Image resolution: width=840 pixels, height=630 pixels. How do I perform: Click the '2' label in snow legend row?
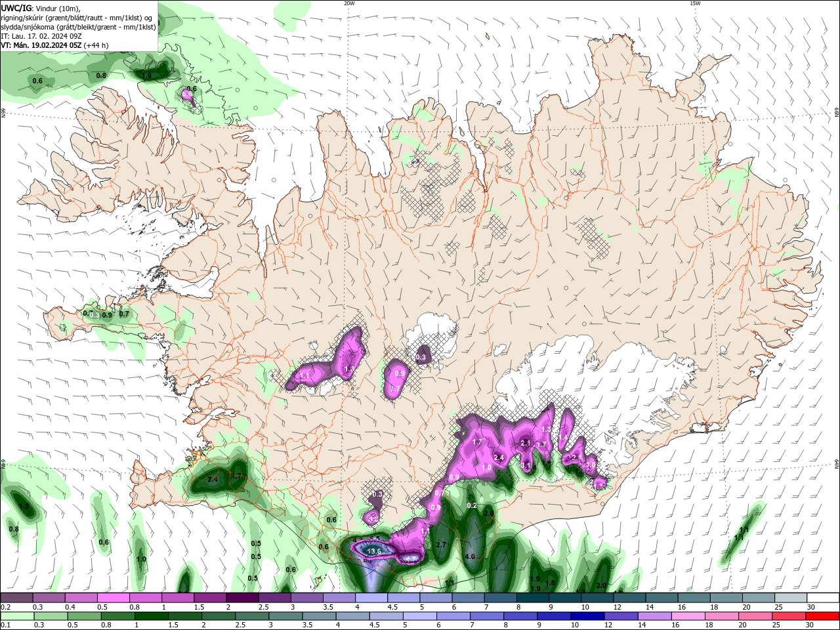[228, 607]
